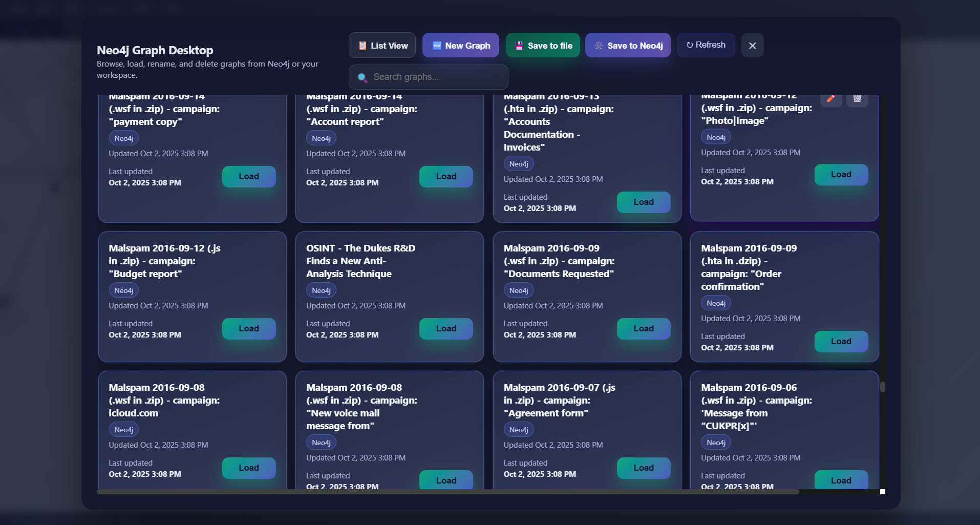
Task: Click the vertical scrollbar thumb of the graph list
Action: [883, 387]
